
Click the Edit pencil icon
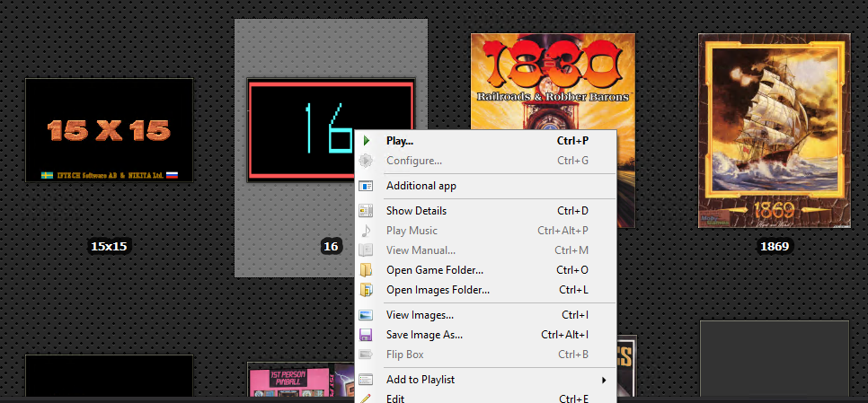pos(366,399)
